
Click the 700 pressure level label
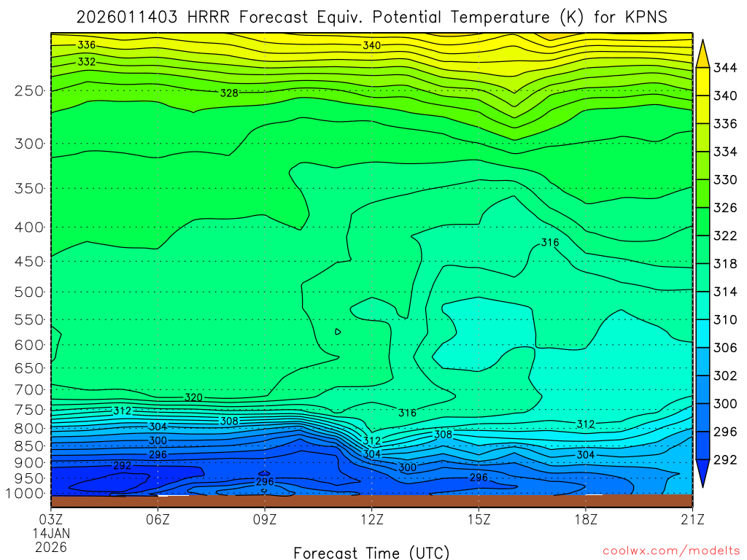coord(29,390)
